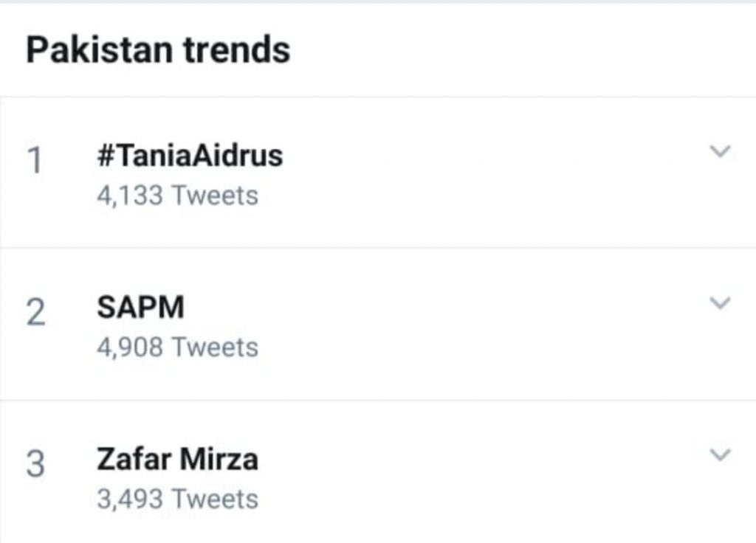Select the SAPM trending topic
756x543 pixels.
pos(140,308)
